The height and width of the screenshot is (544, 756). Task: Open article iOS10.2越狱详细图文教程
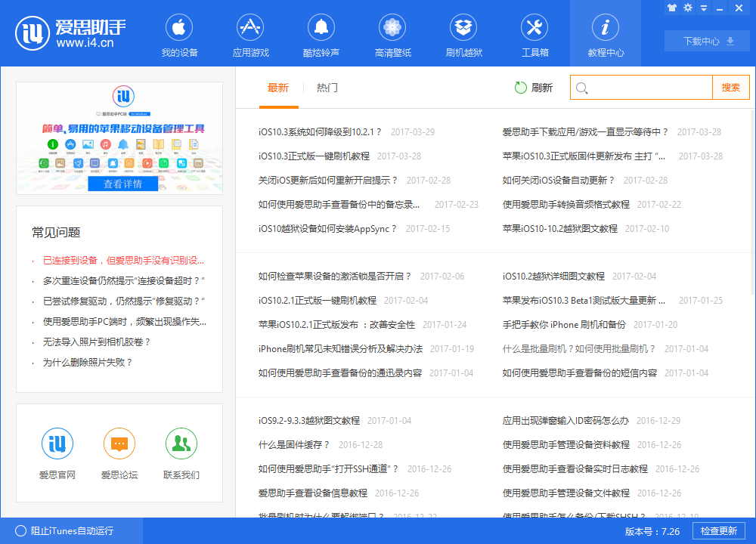pos(553,276)
